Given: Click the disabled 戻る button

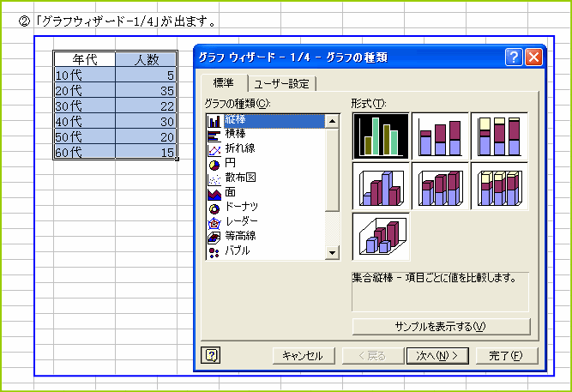Looking at the screenshot, I should (x=372, y=355).
